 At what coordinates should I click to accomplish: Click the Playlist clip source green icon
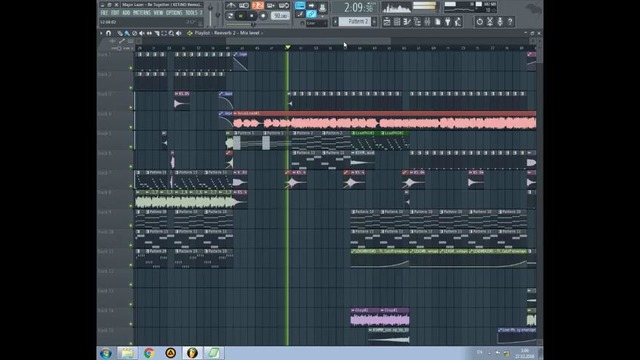click(189, 33)
